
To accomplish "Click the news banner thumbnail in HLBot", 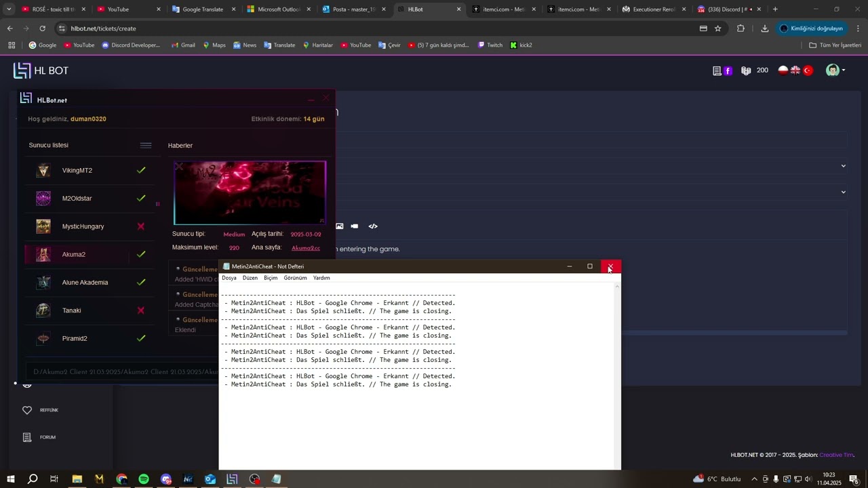I will (x=250, y=192).
